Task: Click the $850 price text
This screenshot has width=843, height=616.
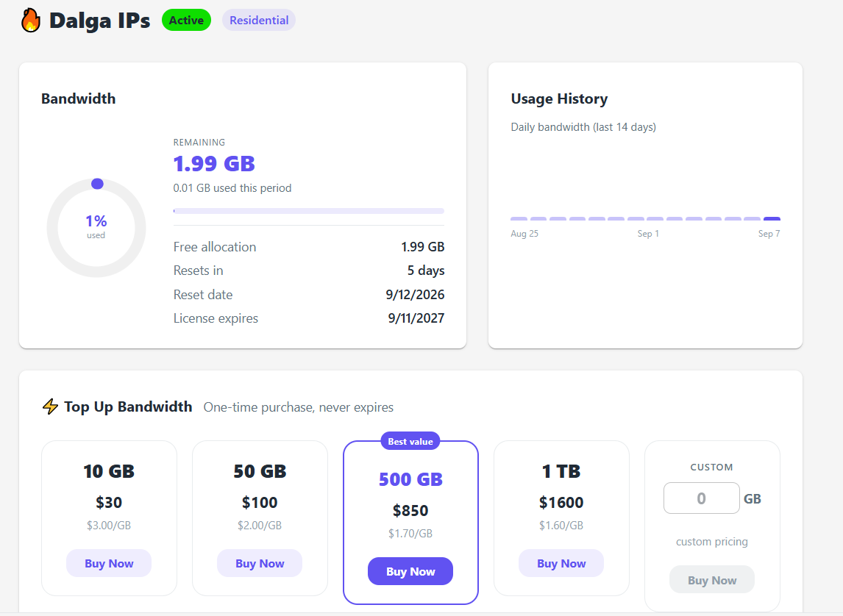Action: pos(410,510)
